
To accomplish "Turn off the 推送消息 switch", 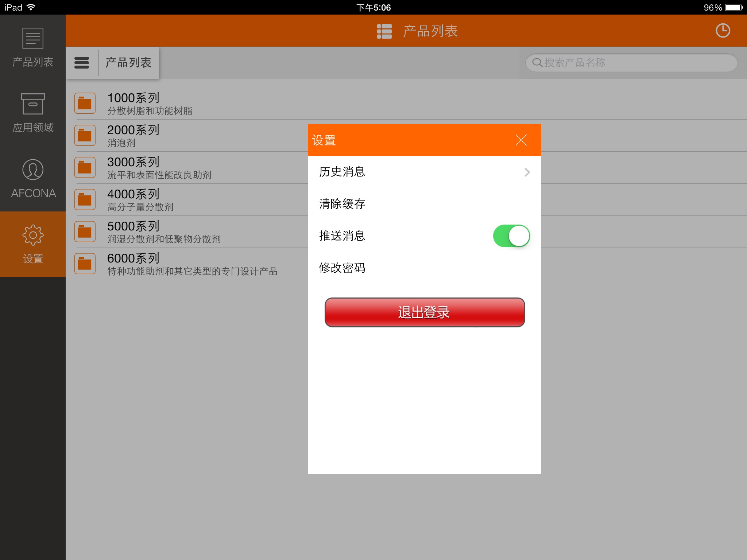I will coord(511,236).
